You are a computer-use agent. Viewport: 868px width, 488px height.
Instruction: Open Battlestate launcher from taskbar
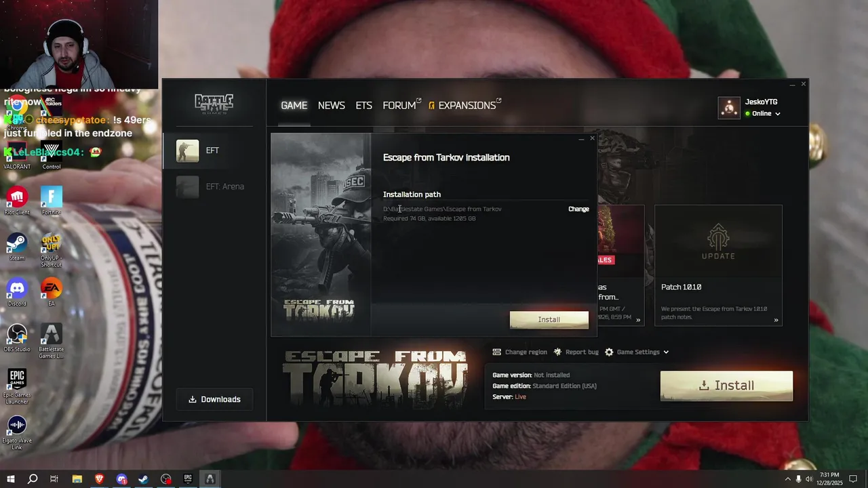tap(210, 479)
